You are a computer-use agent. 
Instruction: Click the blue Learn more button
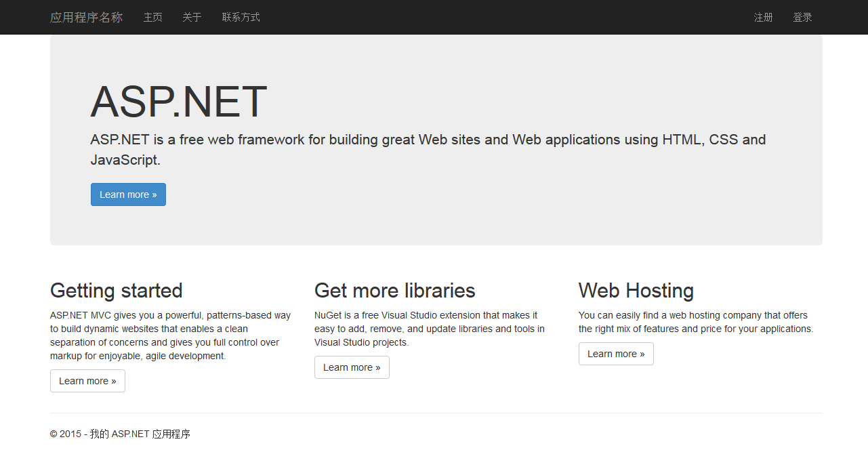[x=128, y=195]
